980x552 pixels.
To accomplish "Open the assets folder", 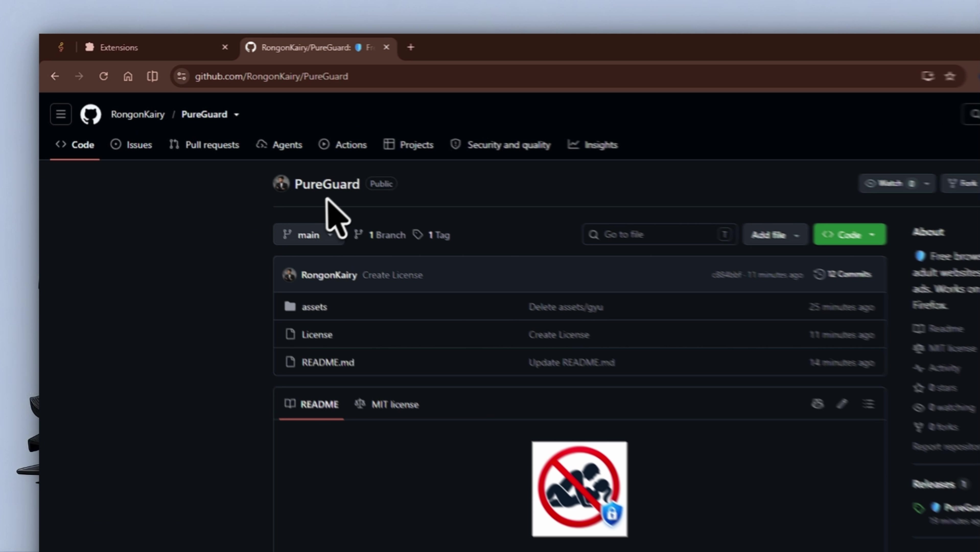I will point(314,307).
